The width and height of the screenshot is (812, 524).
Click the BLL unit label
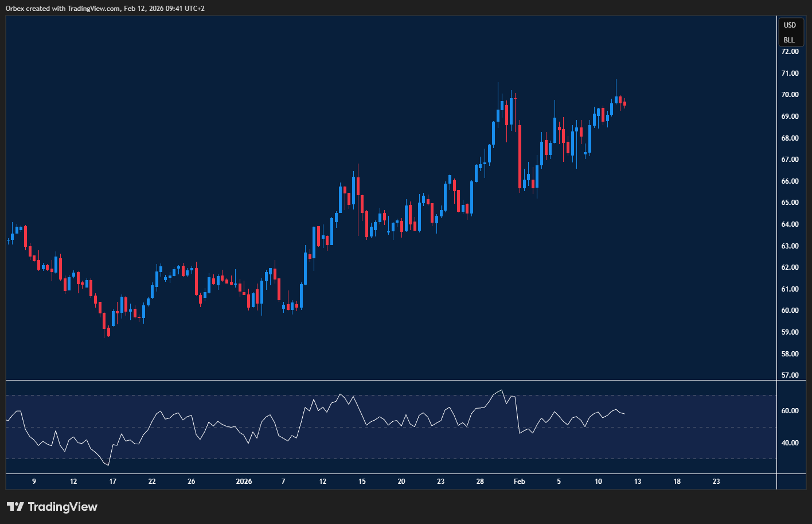point(789,40)
